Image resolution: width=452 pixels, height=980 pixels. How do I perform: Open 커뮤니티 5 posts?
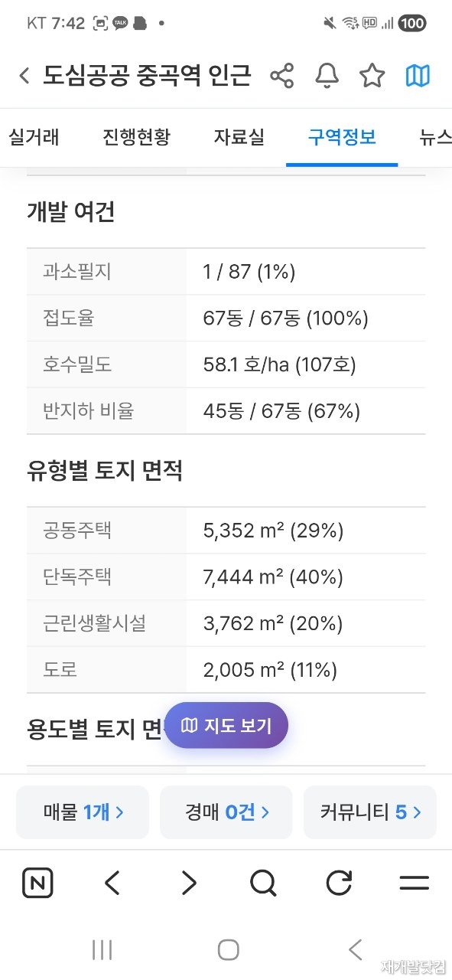click(x=370, y=812)
